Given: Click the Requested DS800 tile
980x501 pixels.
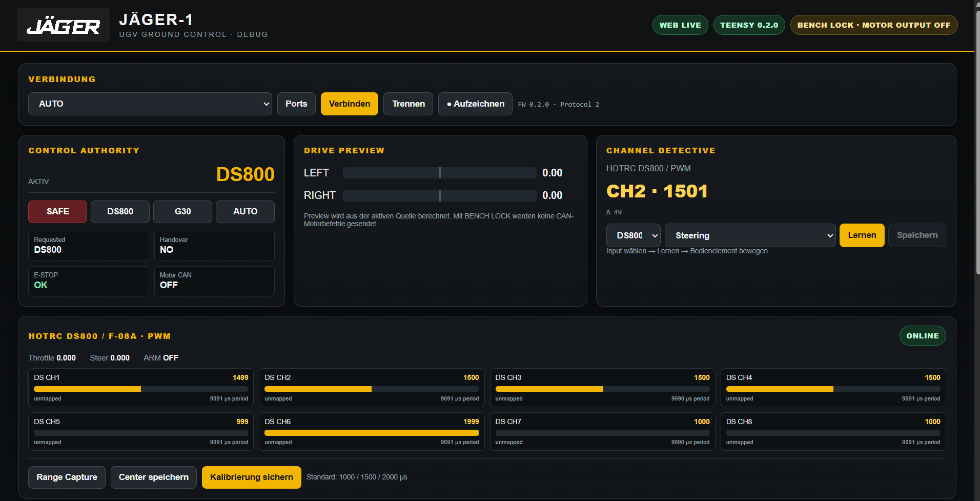Looking at the screenshot, I should [89, 246].
